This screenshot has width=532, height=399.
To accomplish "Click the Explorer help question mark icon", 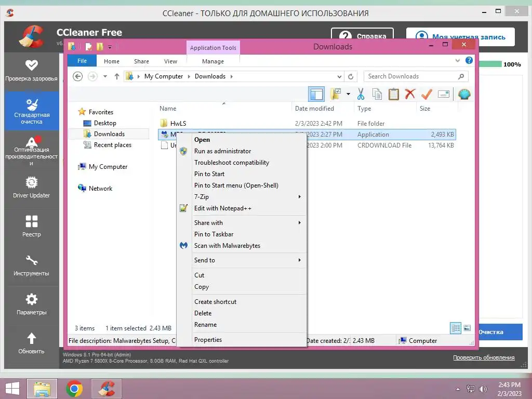I will click(x=469, y=60).
